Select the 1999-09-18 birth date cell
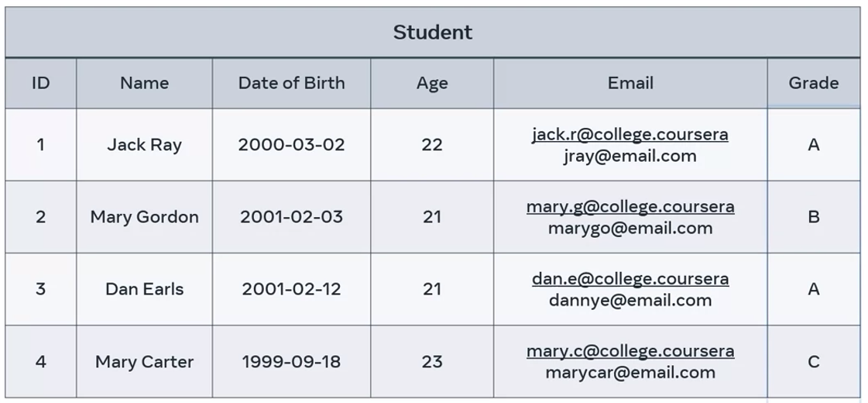Screen dimensions: 868x403 (291, 362)
